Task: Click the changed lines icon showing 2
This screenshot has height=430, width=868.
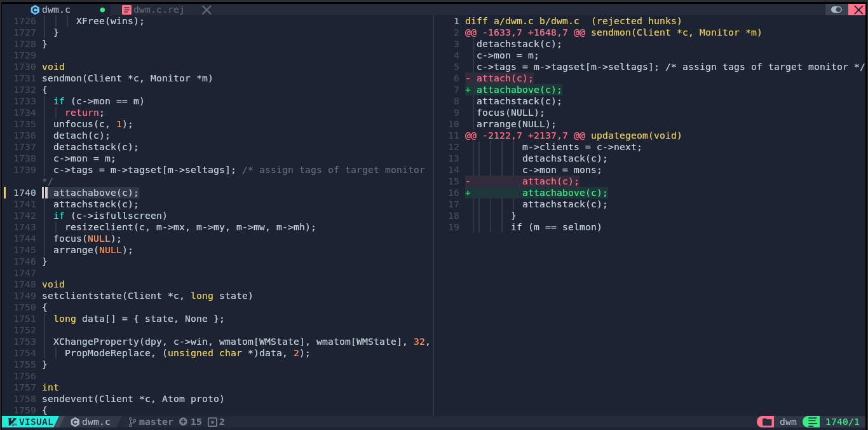Action: pyautogui.click(x=212, y=422)
